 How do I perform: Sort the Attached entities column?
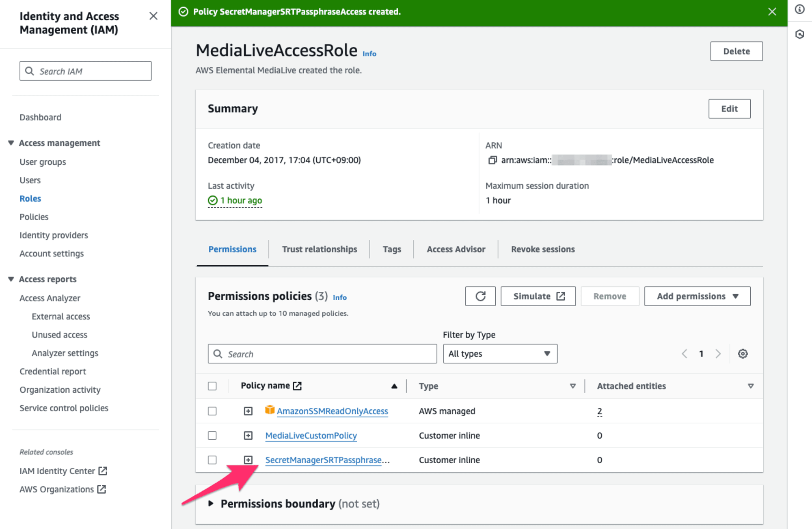(x=750, y=386)
